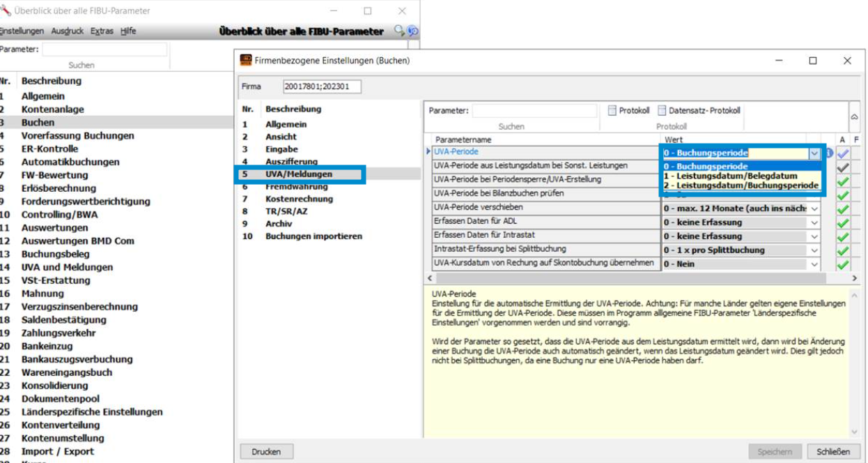Open the Protokoll icon in the toolbar

(612, 110)
